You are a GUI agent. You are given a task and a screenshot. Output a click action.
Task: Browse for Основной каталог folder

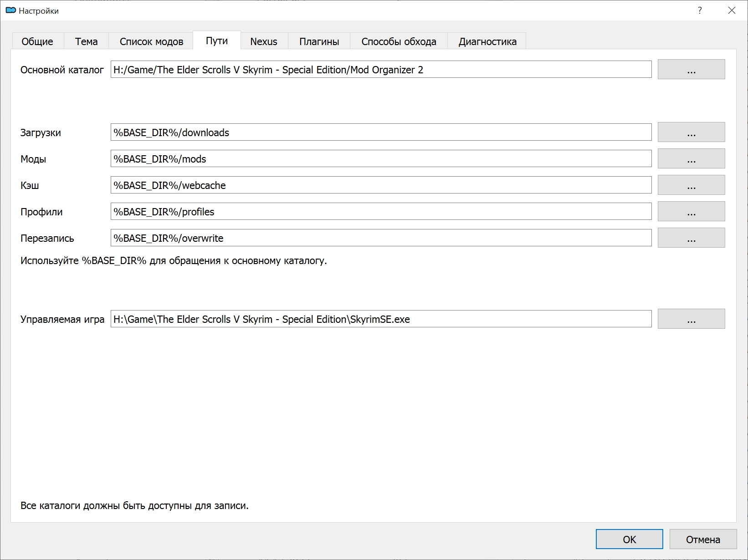point(691,69)
